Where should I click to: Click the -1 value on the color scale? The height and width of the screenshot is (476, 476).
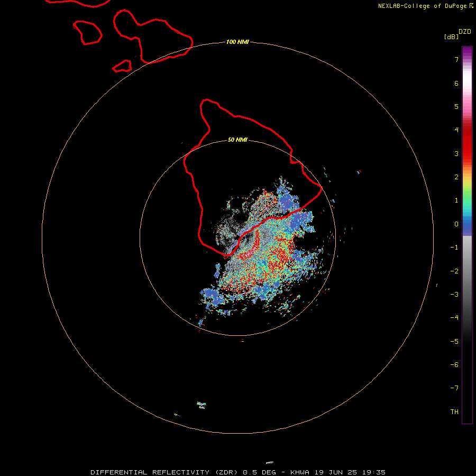click(454, 248)
